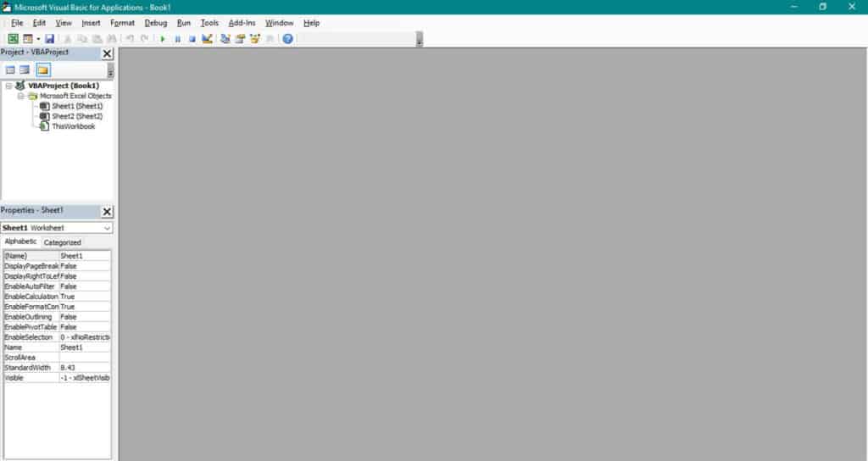Image resolution: width=868 pixels, height=461 pixels.
Task: Open the Insert menu
Action: coord(91,23)
